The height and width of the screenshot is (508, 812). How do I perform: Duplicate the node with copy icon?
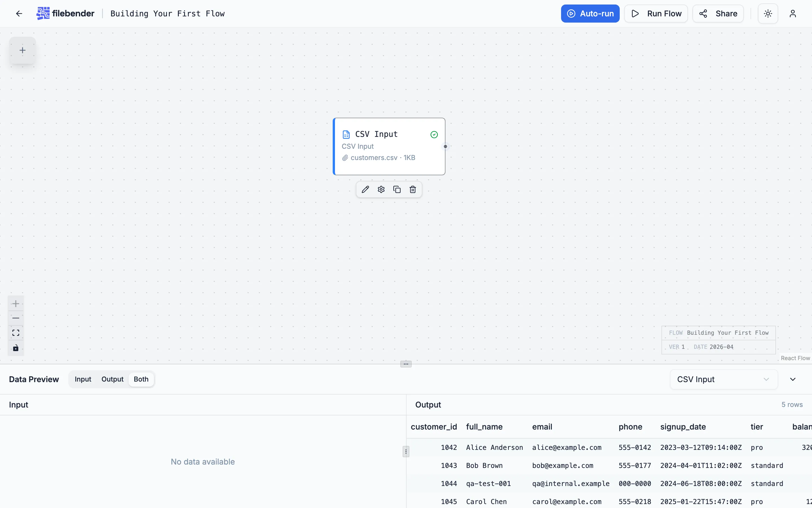[x=397, y=189]
